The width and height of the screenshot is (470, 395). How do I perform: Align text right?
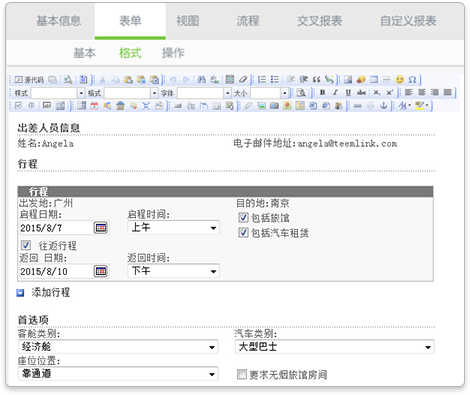[435, 92]
